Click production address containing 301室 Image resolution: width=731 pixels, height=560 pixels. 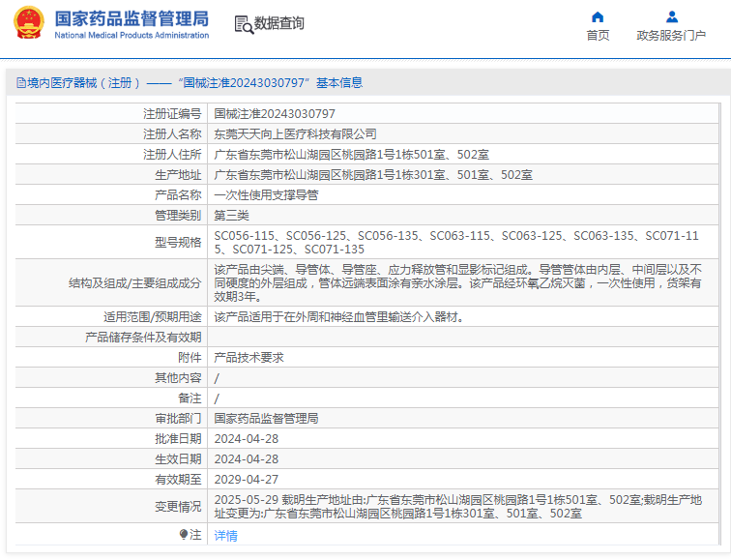coord(373,175)
